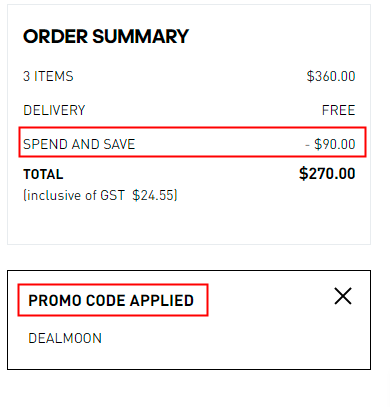This screenshot has height=407, width=390.
Task: Click the empty area below the GST line
Action: (x=189, y=223)
